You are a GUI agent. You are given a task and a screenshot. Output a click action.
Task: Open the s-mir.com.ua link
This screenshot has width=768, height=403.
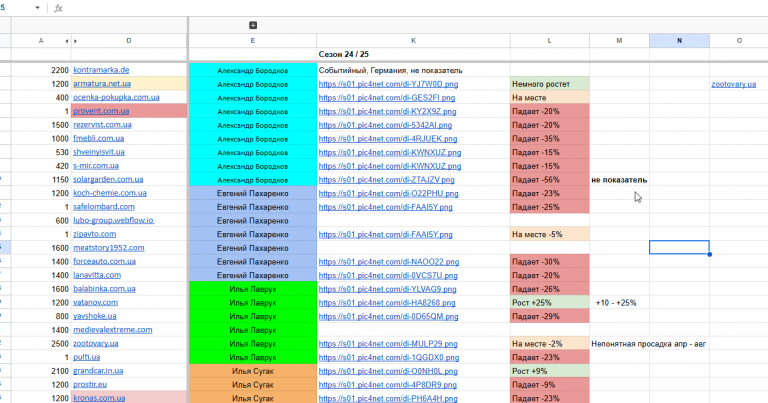click(96, 166)
